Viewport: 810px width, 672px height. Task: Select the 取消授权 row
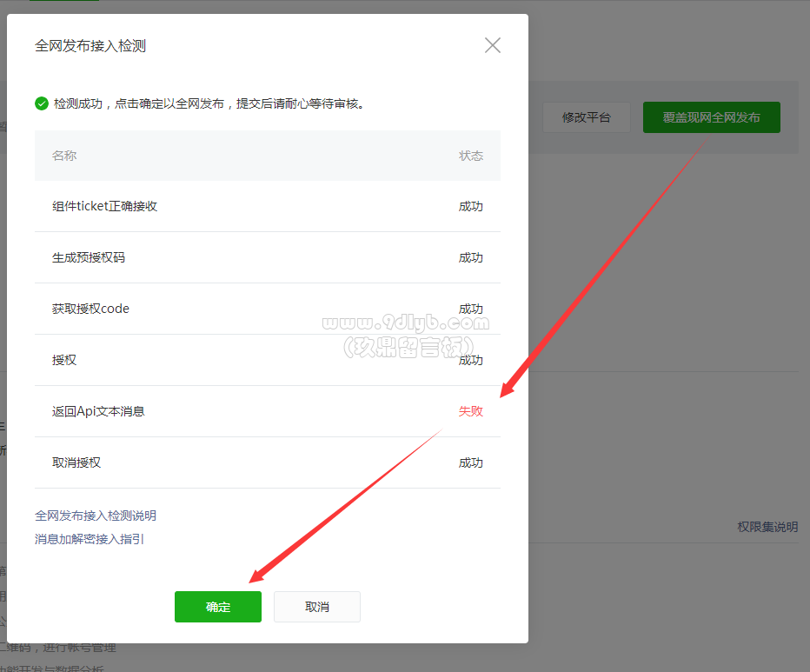tap(268, 462)
